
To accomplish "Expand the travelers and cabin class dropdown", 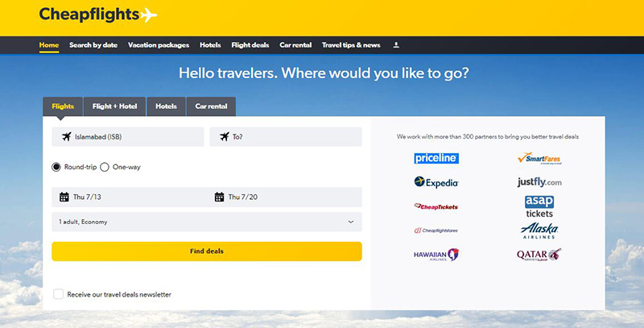I will (x=207, y=222).
